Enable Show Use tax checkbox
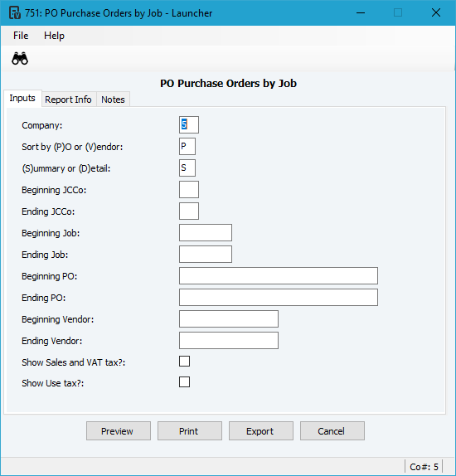The height and width of the screenshot is (476, 456). (x=184, y=382)
